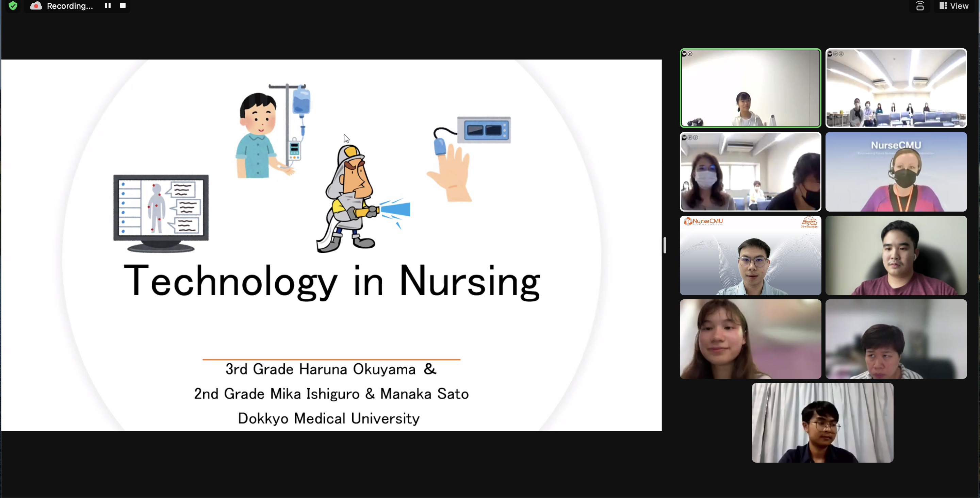Click the avatar icon in the active speaker tile
The width and height of the screenshot is (980, 498).
click(x=684, y=54)
